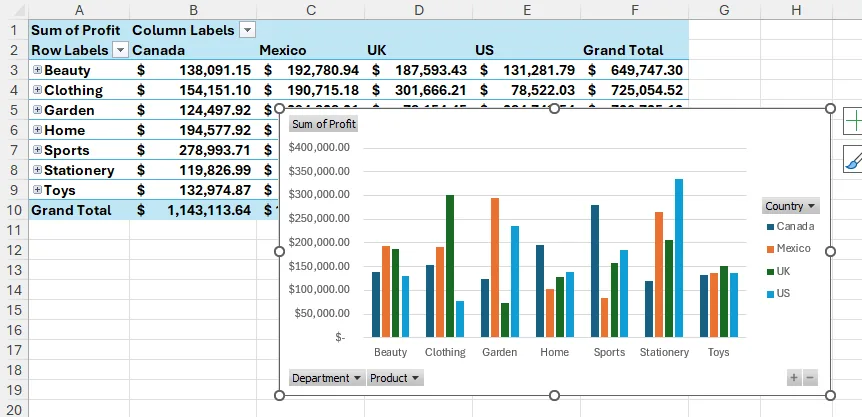Click the $400,000.00 axis value label
The width and height of the screenshot is (862, 417).
tap(319, 147)
